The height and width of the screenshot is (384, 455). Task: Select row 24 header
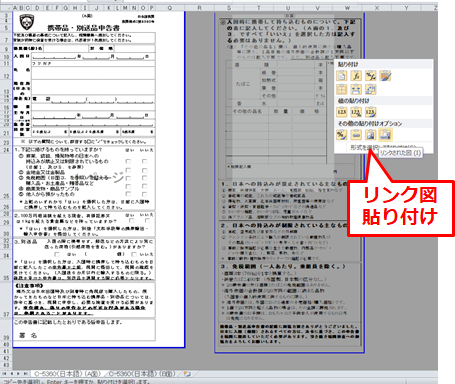tap(6, 150)
